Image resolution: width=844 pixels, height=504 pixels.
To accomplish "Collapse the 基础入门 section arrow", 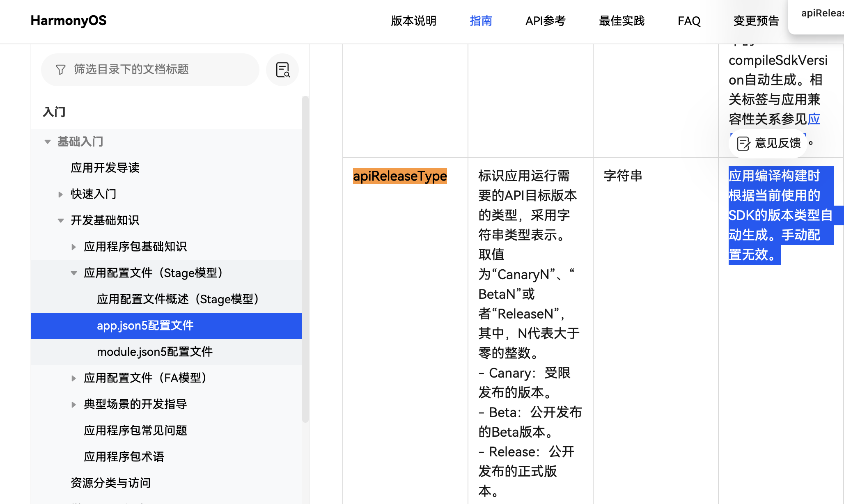I will click(x=48, y=142).
